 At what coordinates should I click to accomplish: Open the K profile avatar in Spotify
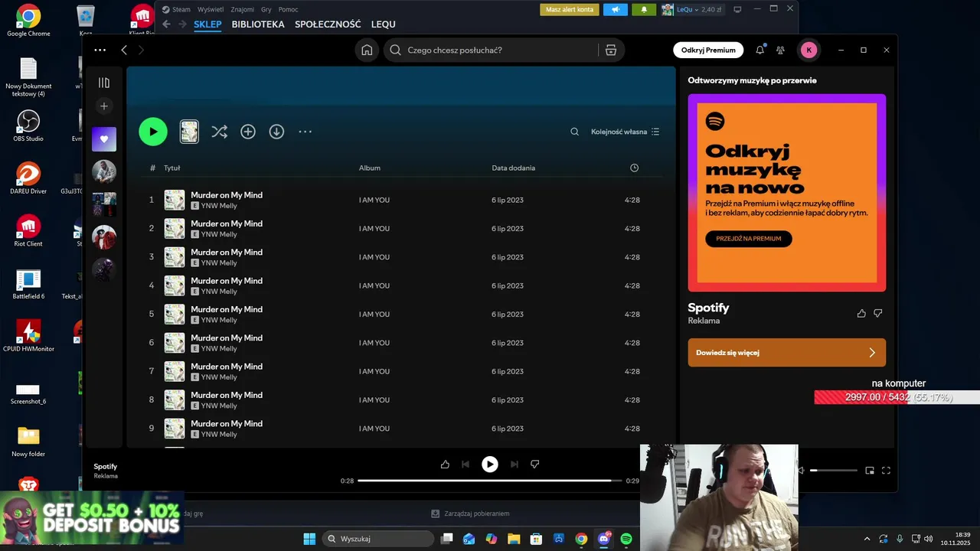[808, 50]
